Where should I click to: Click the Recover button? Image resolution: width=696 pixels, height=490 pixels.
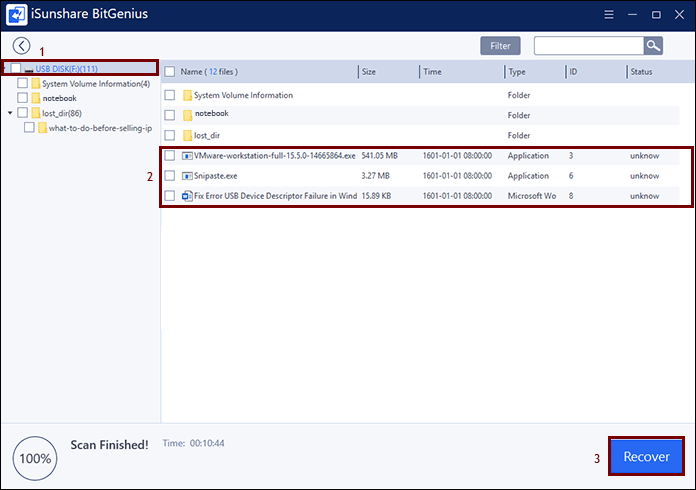[x=646, y=456]
